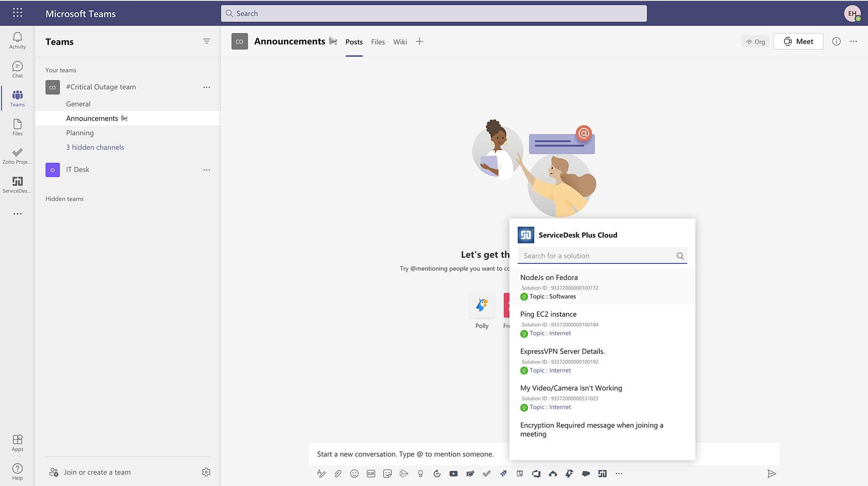868x486 pixels.
Task: Open the emoji picker
Action: click(354, 474)
